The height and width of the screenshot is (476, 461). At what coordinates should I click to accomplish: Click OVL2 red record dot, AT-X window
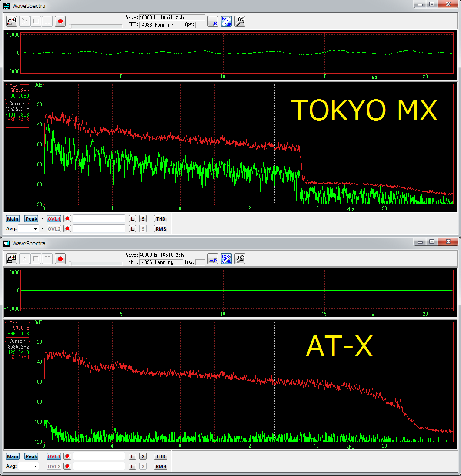67,466
